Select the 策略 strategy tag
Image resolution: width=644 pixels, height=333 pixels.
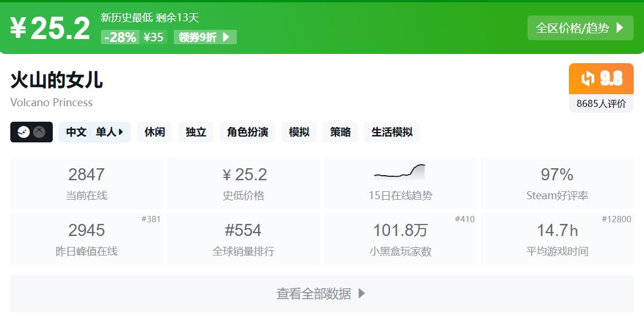[340, 132]
